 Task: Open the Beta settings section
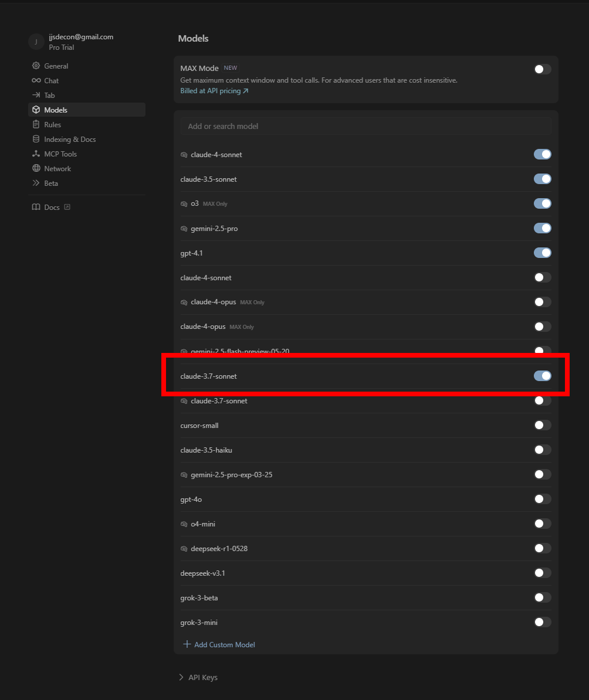tap(87, 183)
